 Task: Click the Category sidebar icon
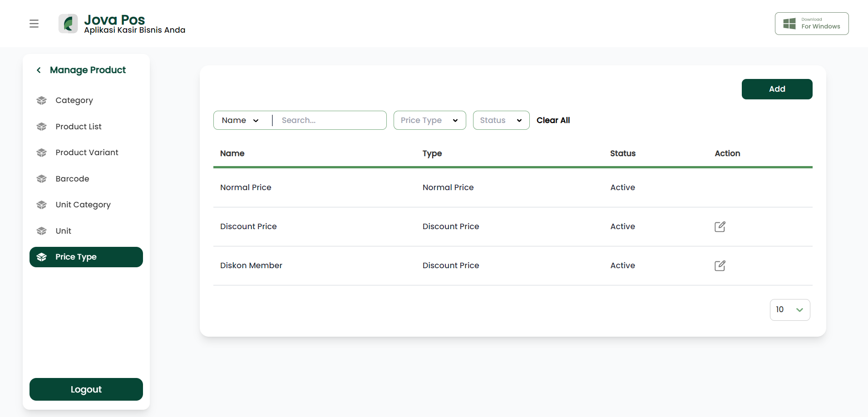point(42,100)
